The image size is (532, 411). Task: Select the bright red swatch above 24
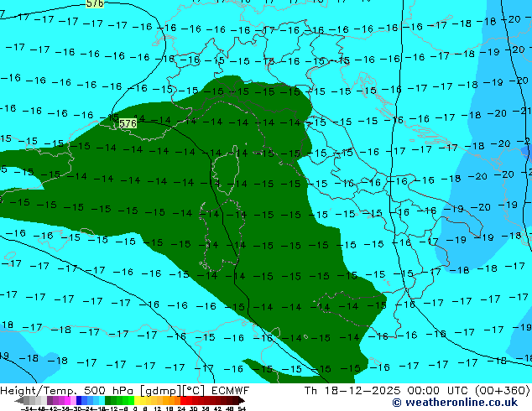pyautogui.click(x=183, y=400)
